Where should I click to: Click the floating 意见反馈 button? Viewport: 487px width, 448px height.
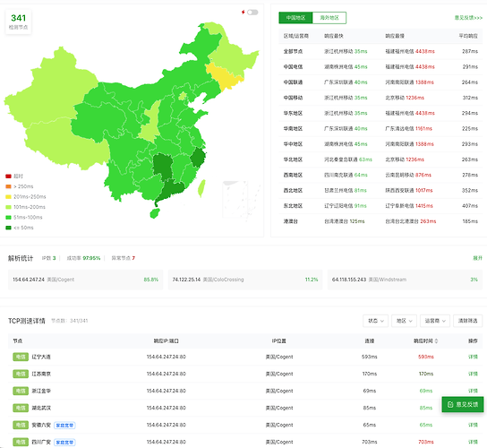tap(463, 404)
